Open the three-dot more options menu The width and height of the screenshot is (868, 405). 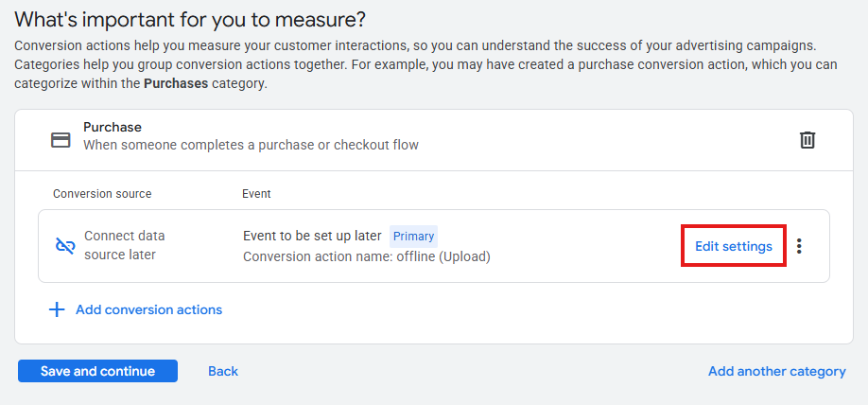800,246
